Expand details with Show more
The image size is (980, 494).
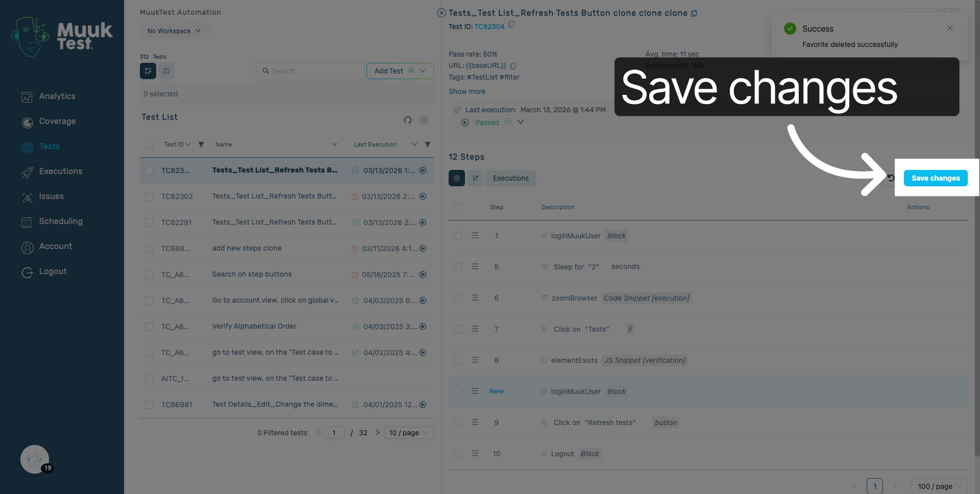pyautogui.click(x=467, y=91)
